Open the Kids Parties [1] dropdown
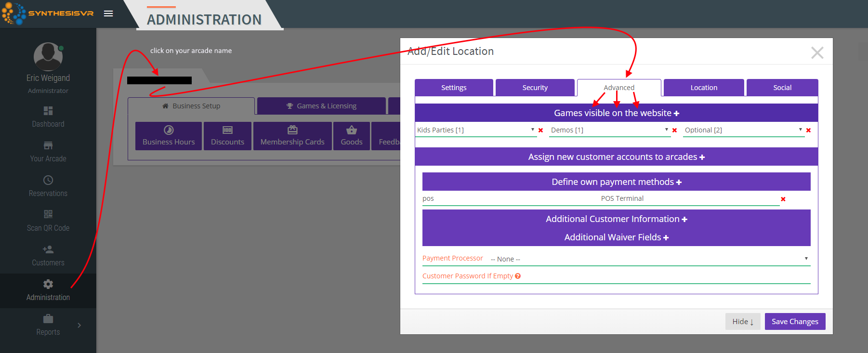 476,130
